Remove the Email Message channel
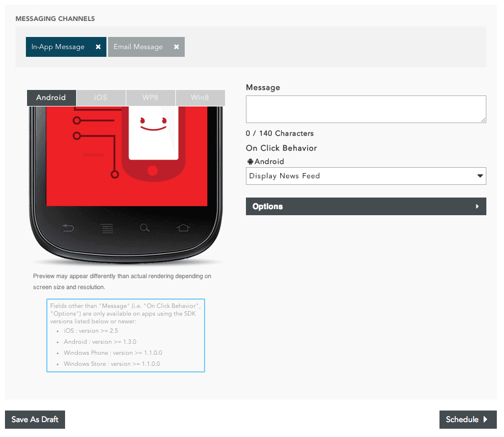This screenshot has width=504, height=437. 176,47
